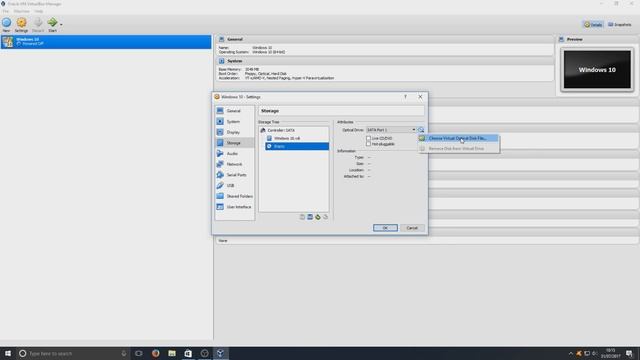
Task: Click the remove controller icon below storage tree
Action: pyautogui.click(x=310, y=217)
